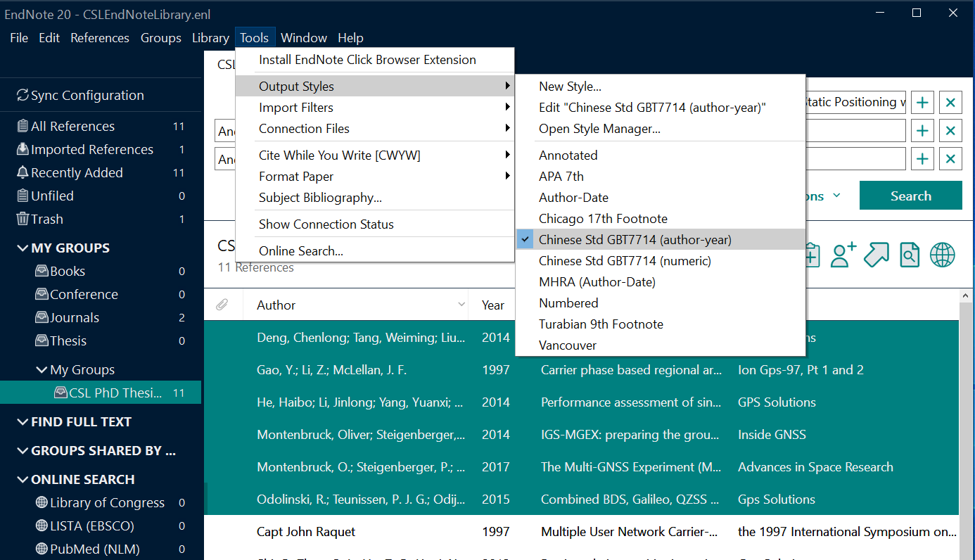Open Cite While You Write submenu
The width and height of the screenshot is (975, 560).
pos(375,155)
